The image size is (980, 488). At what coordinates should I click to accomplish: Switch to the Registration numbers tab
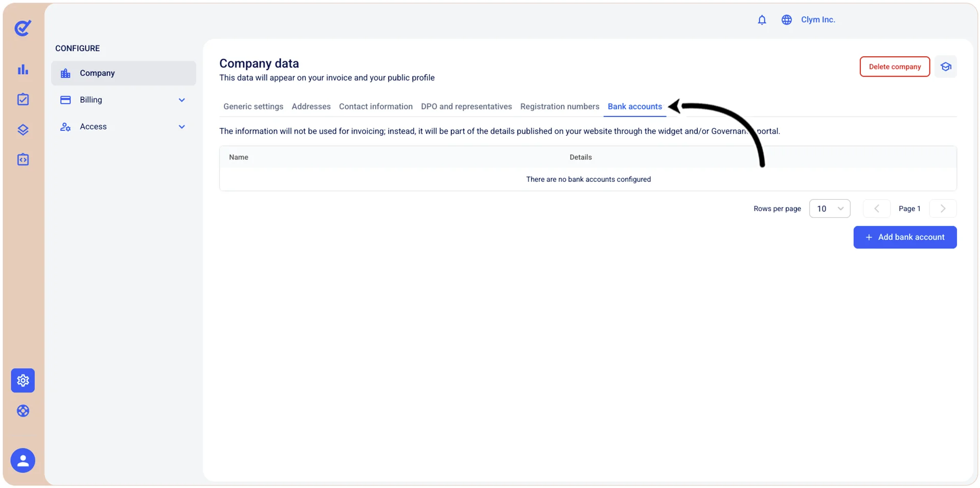click(x=560, y=106)
